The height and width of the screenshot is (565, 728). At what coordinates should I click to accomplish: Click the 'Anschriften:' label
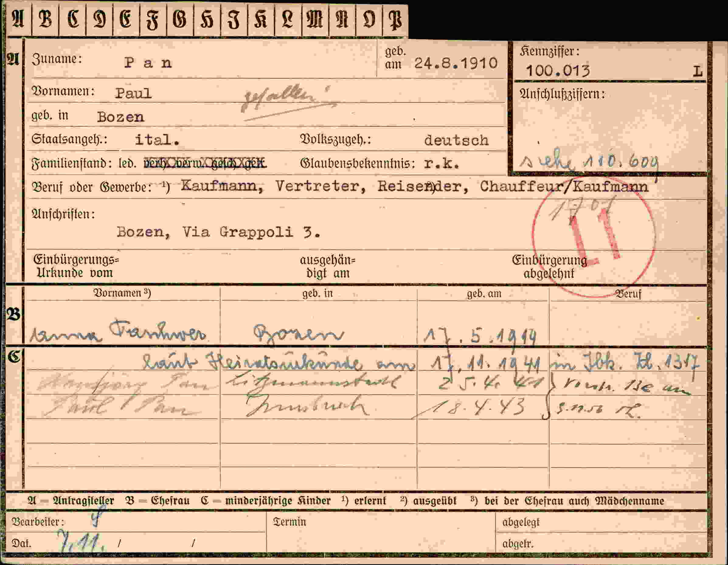pyautogui.click(x=63, y=214)
